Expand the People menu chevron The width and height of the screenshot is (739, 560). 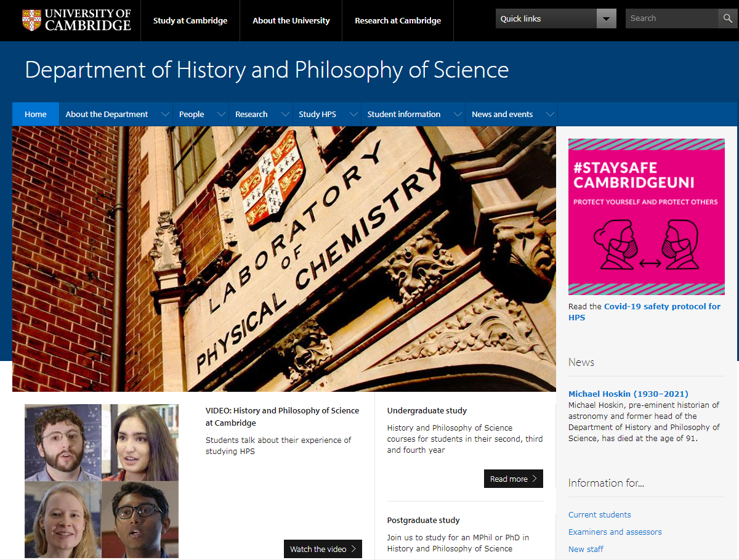(x=220, y=115)
